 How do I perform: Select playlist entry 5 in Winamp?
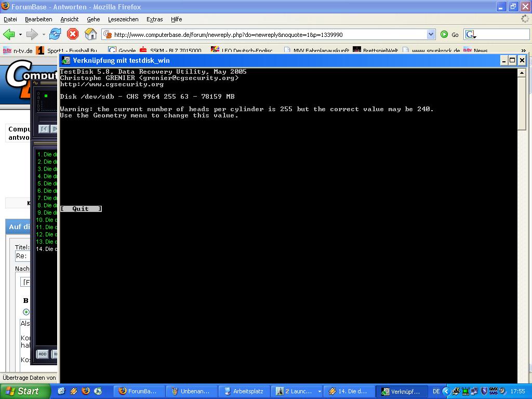click(x=47, y=183)
